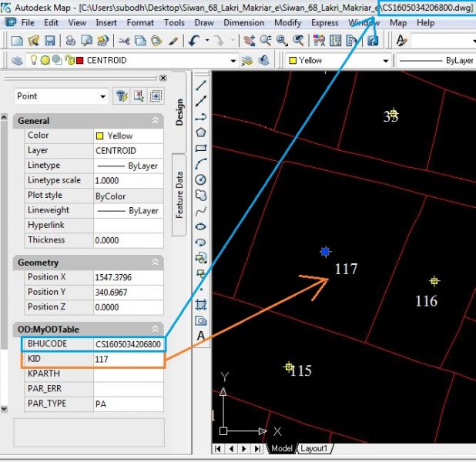Select the Multiline Text tool
Screen dimensions: 476x462
point(201,336)
